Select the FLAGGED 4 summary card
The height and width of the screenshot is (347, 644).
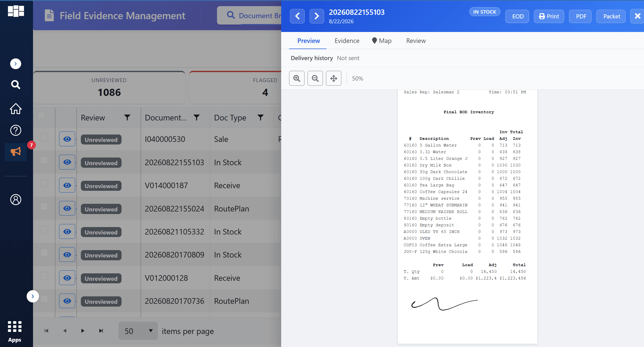click(235, 87)
